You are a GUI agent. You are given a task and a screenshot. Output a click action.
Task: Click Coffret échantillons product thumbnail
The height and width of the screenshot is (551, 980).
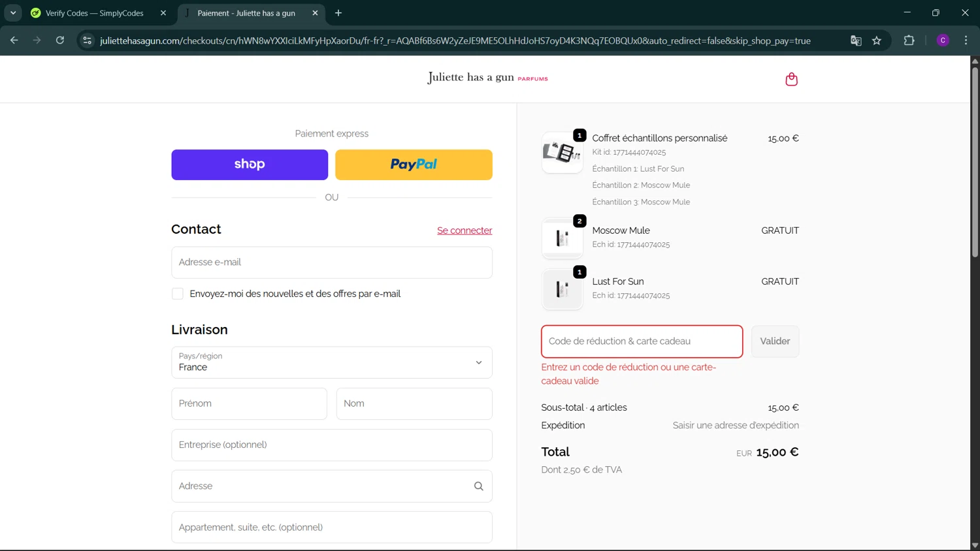pyautogui.click(x=562, y=153)
